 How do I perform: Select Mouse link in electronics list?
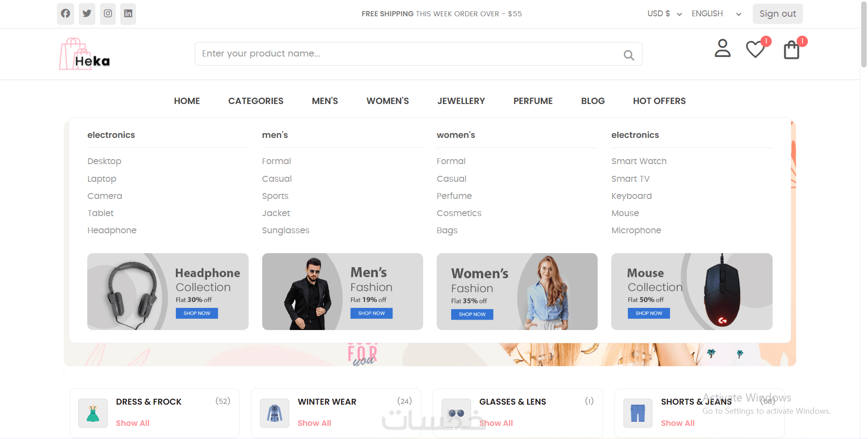coord(625,213)
